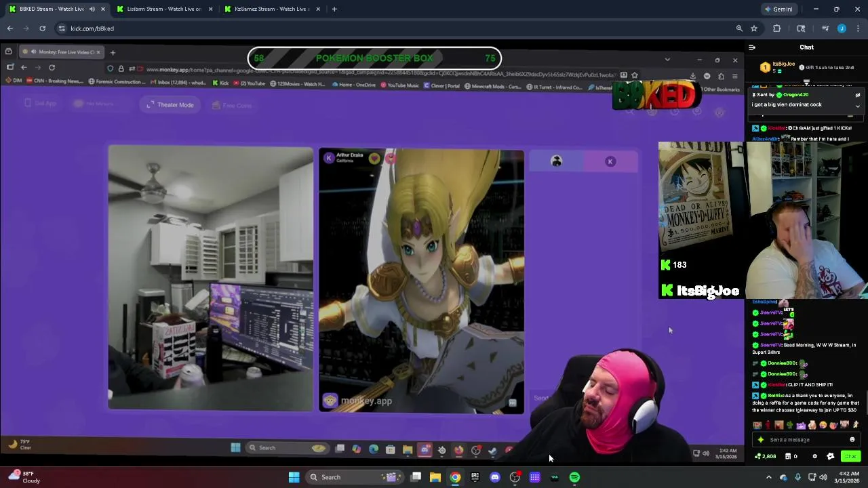The image size is (868, 488).
Task: Open the Kick shop icon
Action: 789,457
